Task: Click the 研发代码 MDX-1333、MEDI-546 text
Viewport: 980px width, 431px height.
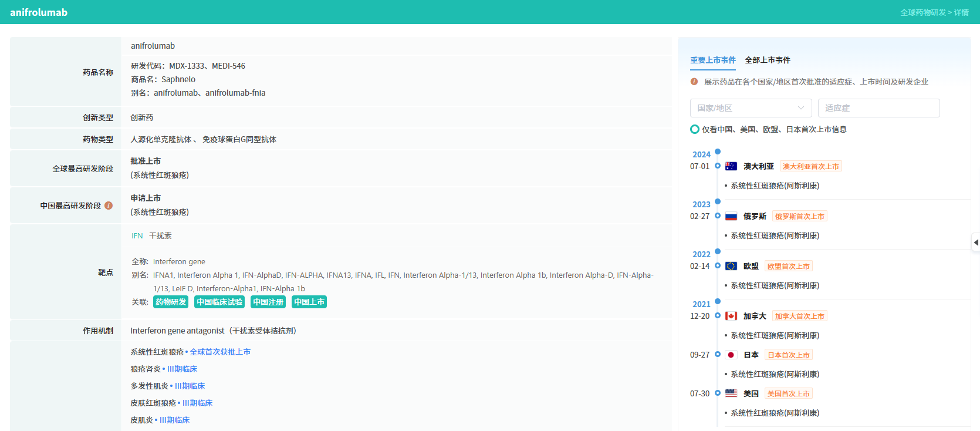Action: coord(188,66)
